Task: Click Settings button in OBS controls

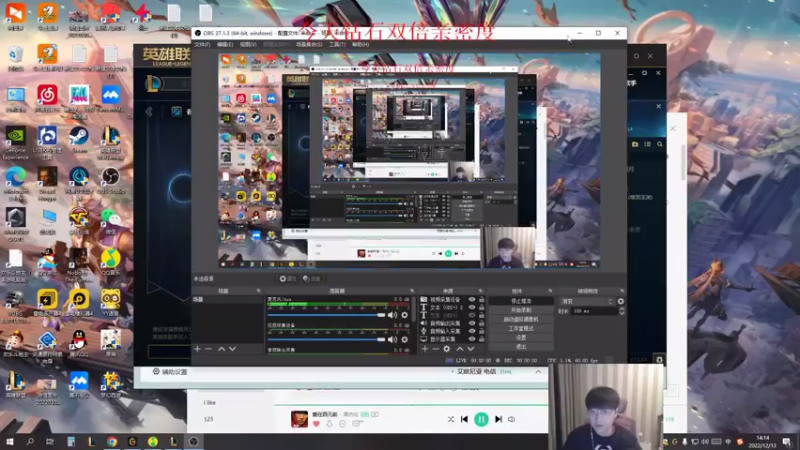Action: (521, 338)
